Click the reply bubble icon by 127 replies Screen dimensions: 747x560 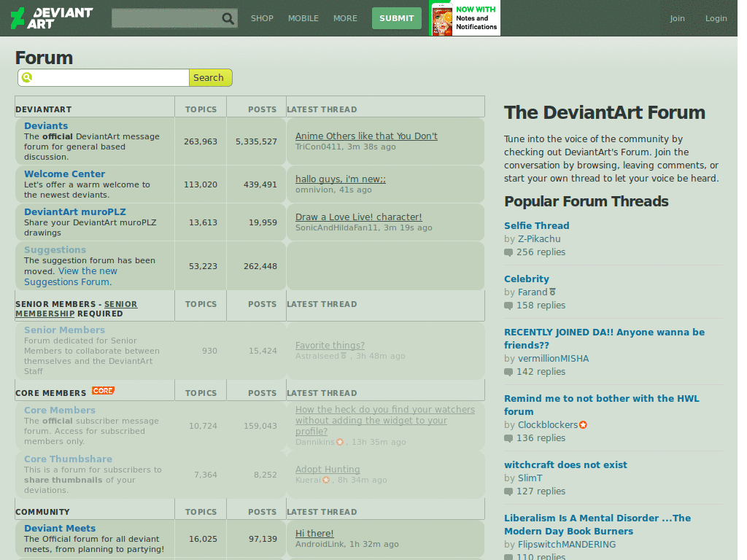(x=508, y=491)
